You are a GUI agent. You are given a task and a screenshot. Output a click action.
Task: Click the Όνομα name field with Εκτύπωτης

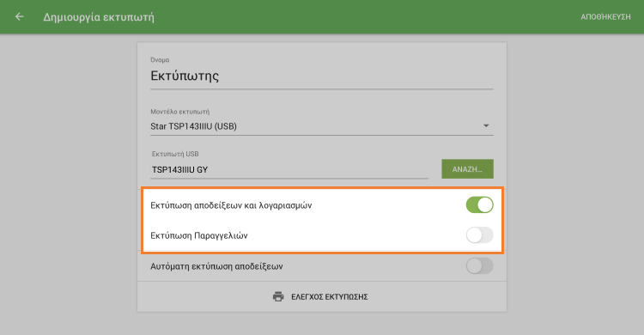point(322,76)
